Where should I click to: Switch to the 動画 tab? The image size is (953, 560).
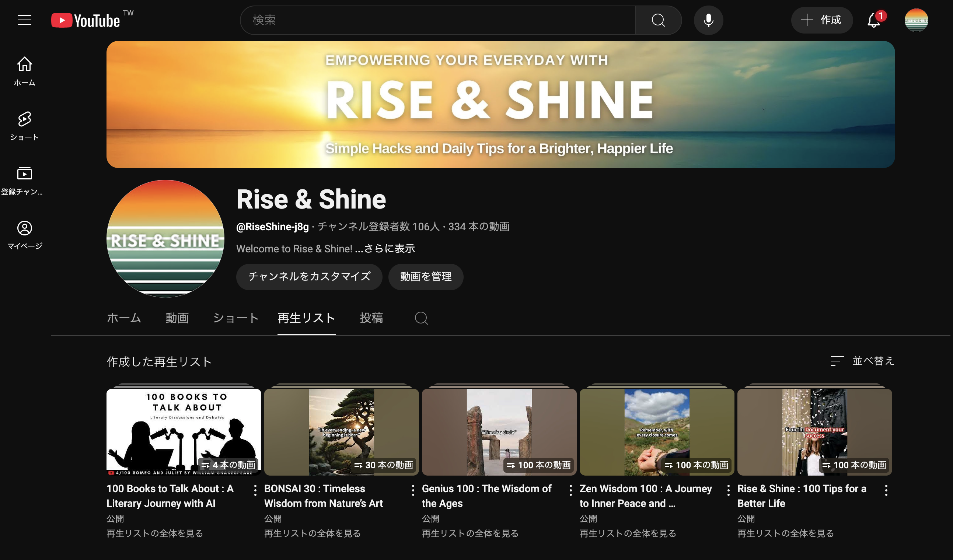tap(177, 318)
